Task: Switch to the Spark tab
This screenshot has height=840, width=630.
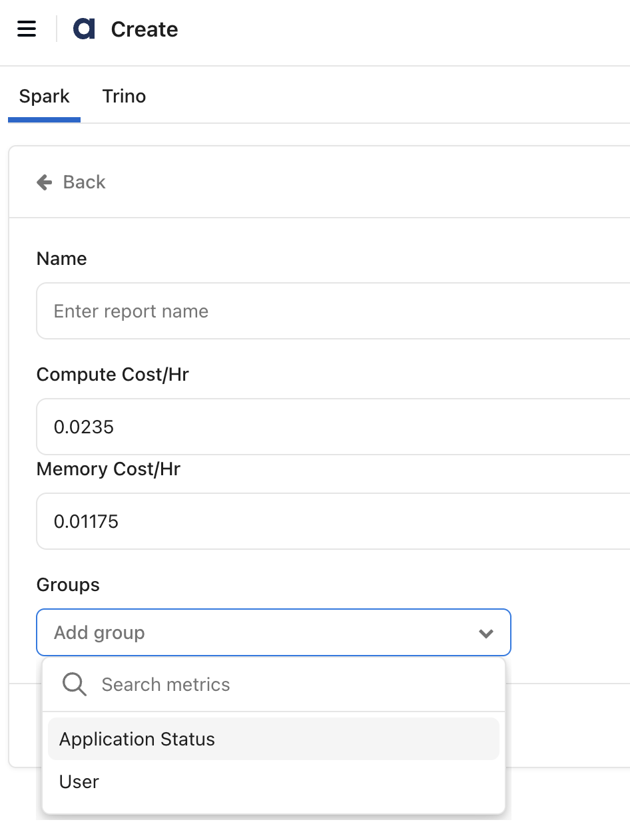Action: (44, 97)
